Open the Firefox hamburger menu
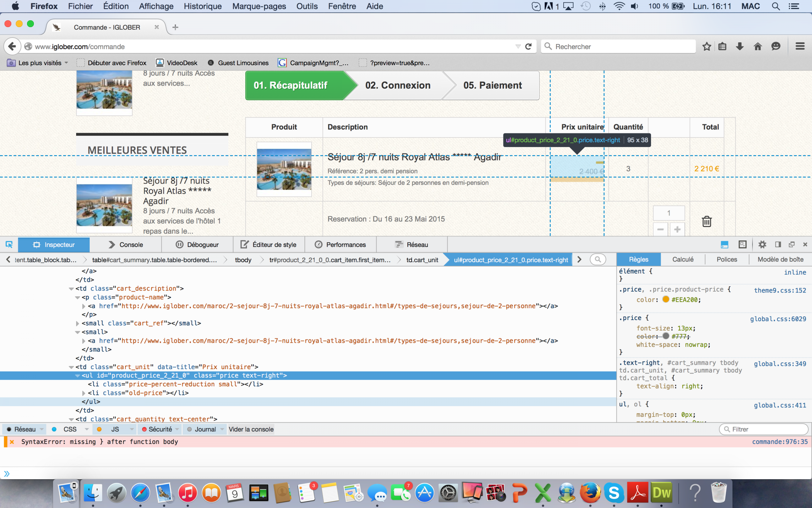Screen dimensions: 812x508 click(x=800, y=46)
